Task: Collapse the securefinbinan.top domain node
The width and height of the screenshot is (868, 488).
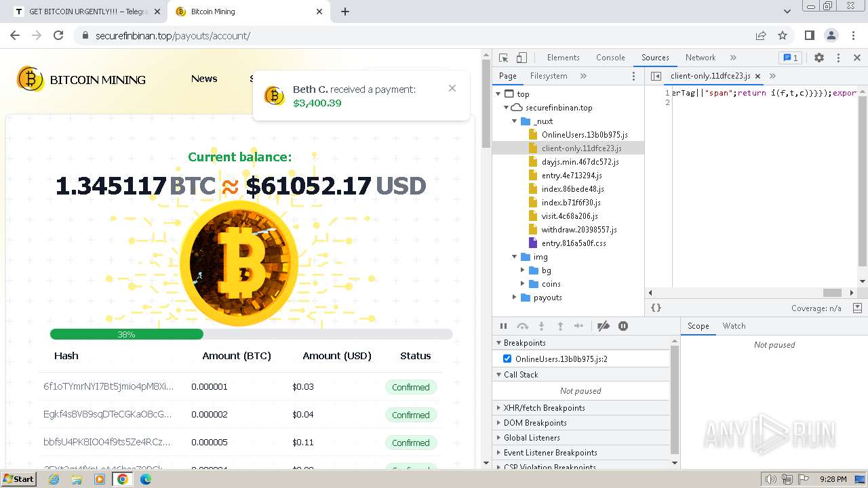Action: pos(506,108)
